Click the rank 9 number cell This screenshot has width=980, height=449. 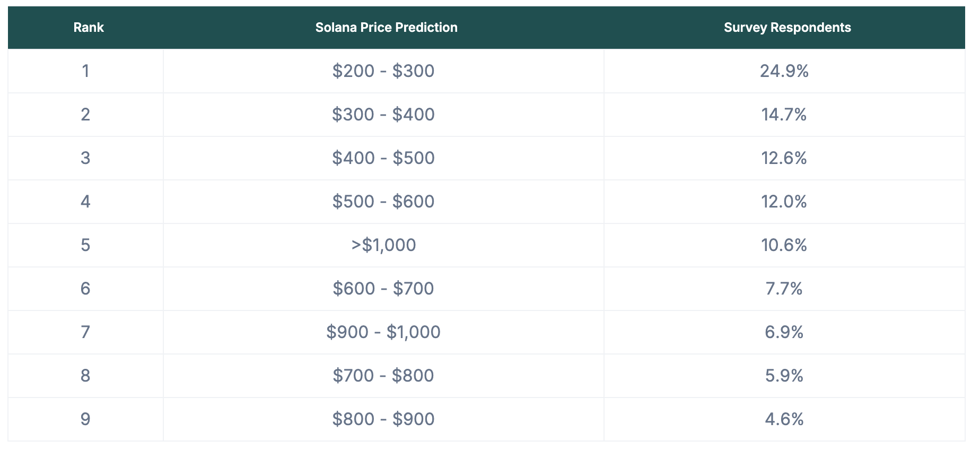pos(85,419)
